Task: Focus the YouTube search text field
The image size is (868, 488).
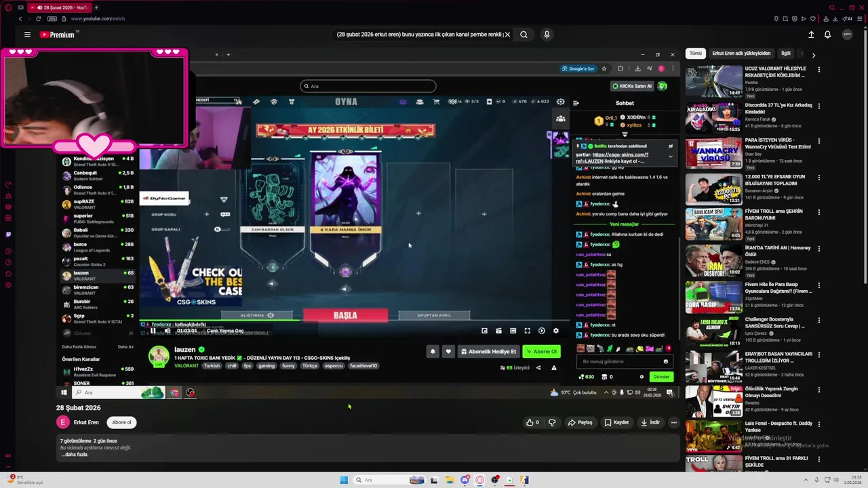Action: click(x=420, y=35)
